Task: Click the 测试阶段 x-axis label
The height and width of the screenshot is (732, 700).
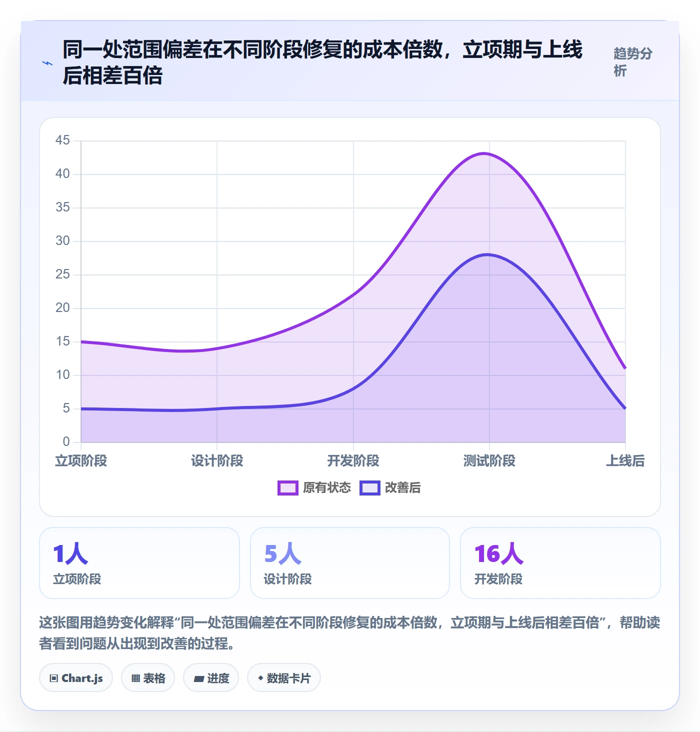Action: [489, 461]
